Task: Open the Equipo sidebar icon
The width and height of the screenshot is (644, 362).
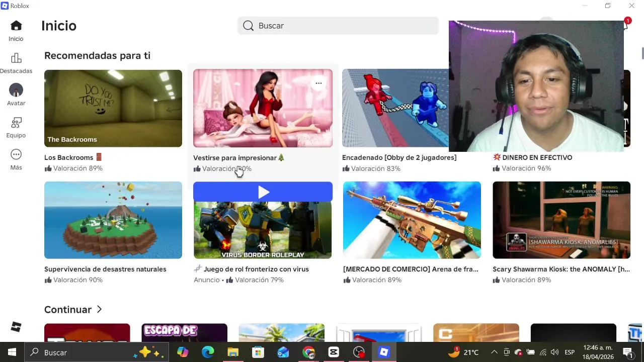Action: [x=16, y=122]
